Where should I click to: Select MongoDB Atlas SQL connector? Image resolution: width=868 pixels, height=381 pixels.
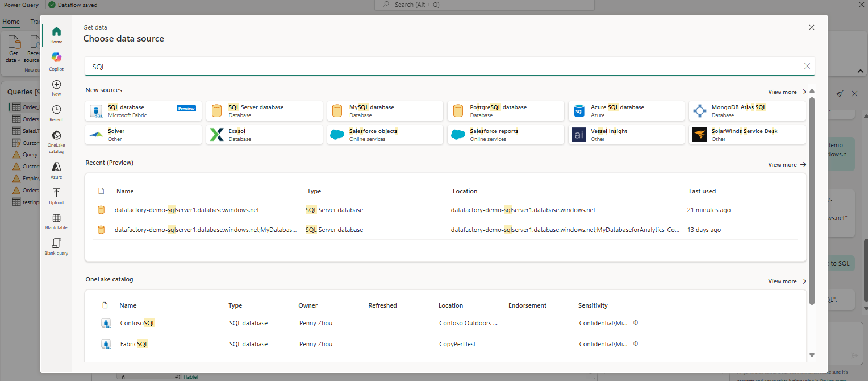747,111
